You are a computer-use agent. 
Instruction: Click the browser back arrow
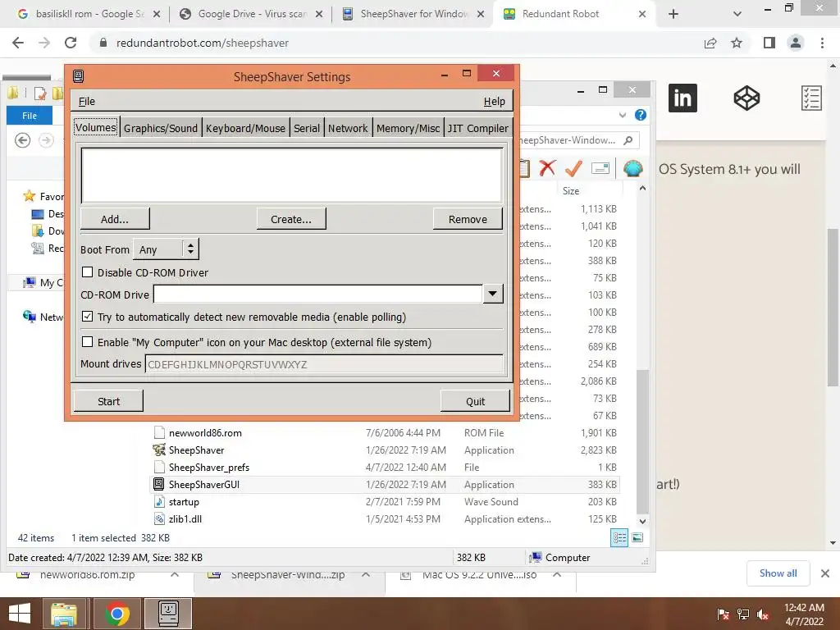pyautogui.click(x=18, y=43)
